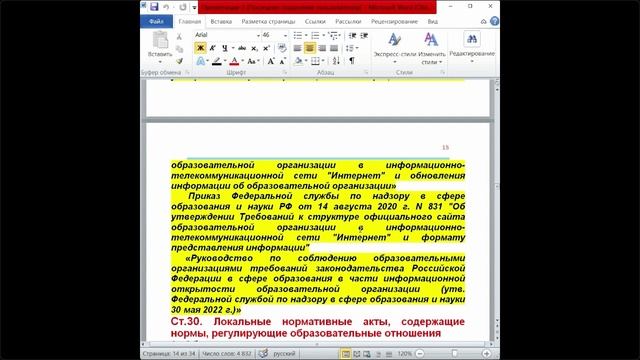The image size is (640, 360).
Task: Clear formatting with the eraser icon
Action: (282, 48)
